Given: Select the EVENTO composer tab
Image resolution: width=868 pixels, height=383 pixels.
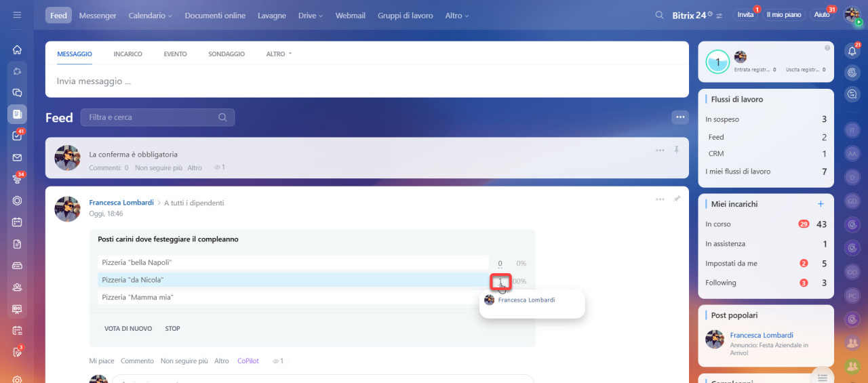Looking at the screenshot, I should pyautogui.click(x=175, y=54).
